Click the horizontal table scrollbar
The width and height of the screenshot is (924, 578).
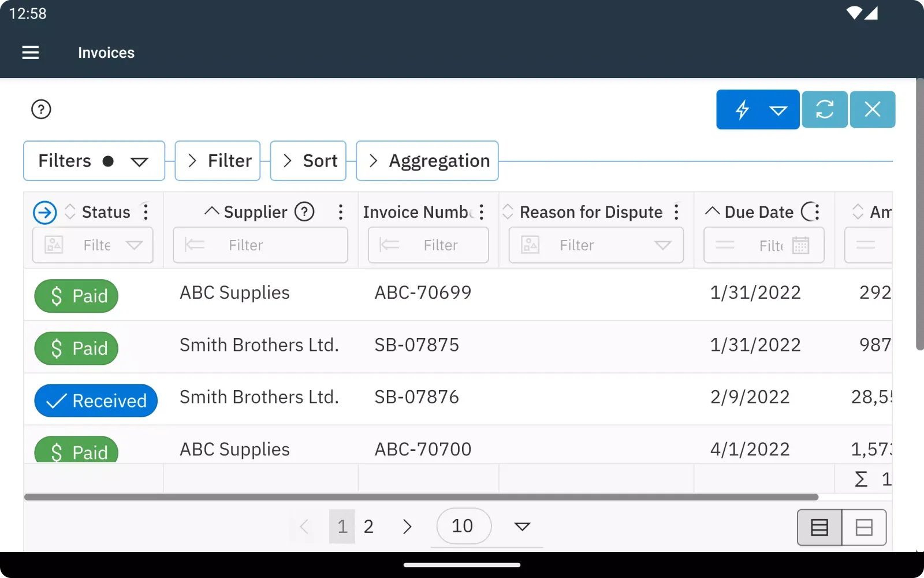(421, 497)
